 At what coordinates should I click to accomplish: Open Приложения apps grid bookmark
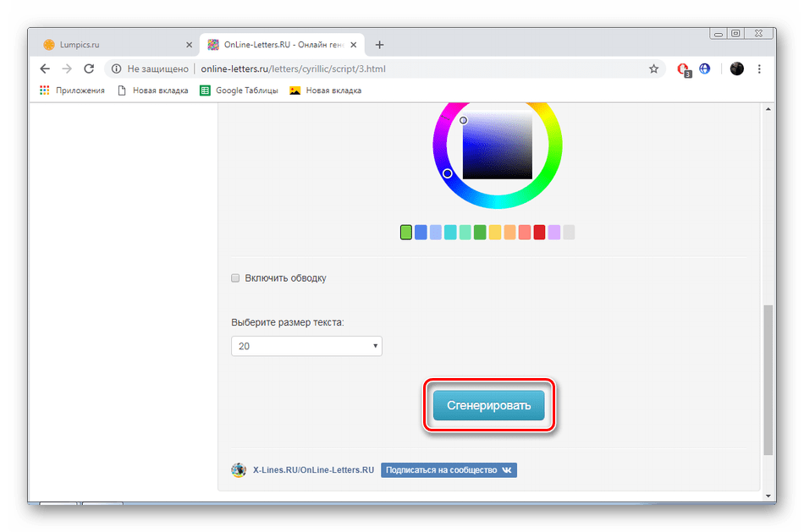coord(72,90)
